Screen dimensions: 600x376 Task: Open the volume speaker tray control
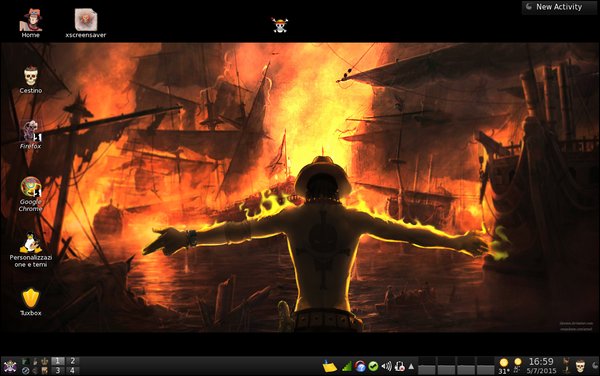(386, 366)
